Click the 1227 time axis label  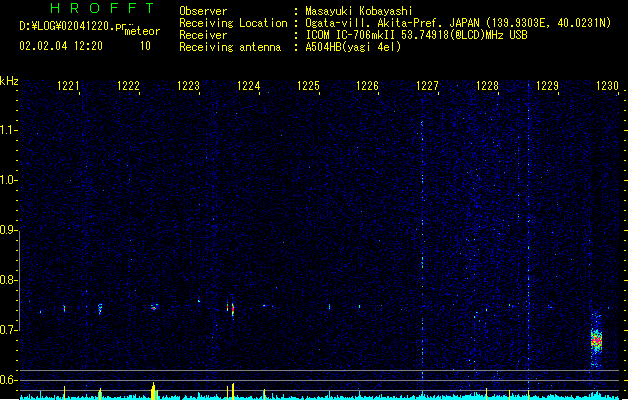pos(427,86)
